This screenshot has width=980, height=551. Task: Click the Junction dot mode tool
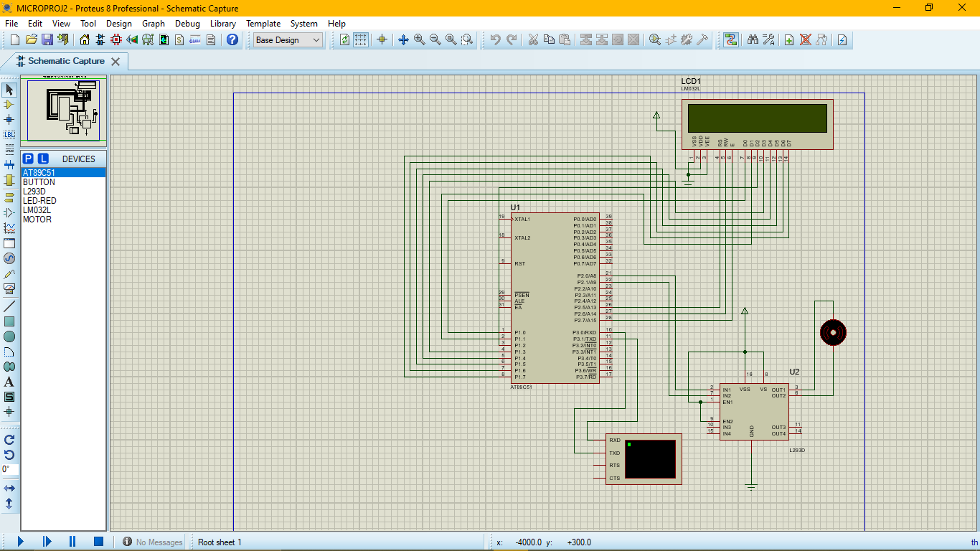pos(9,120)
